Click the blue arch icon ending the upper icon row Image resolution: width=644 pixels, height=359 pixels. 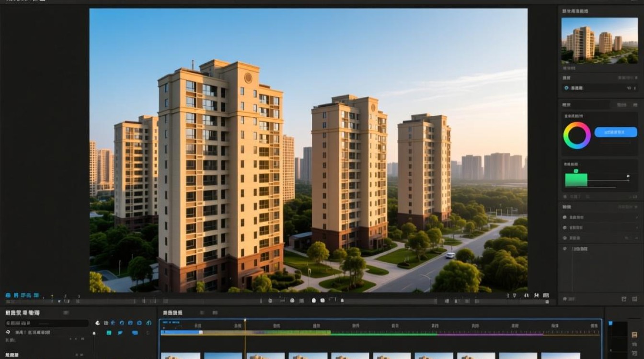[148, 323]
